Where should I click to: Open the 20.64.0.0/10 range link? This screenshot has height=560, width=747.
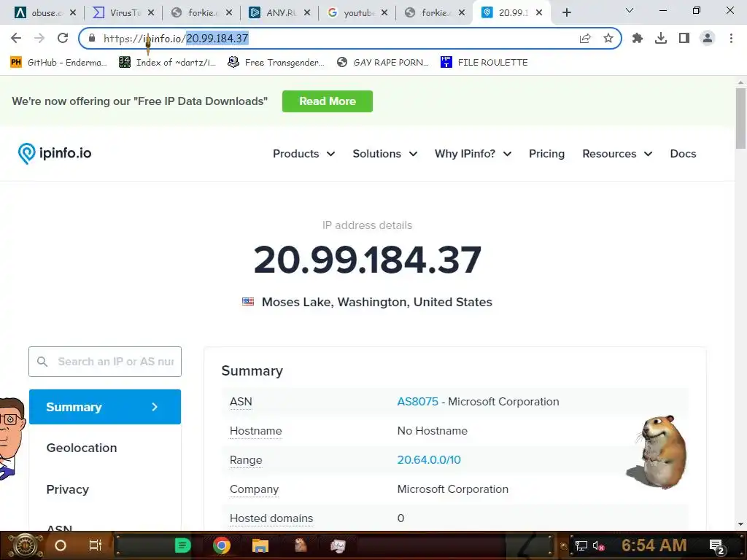429,460
